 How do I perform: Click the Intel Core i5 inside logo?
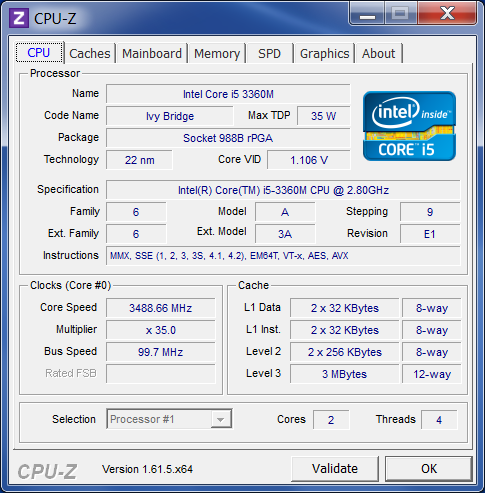tap(409, 126)
